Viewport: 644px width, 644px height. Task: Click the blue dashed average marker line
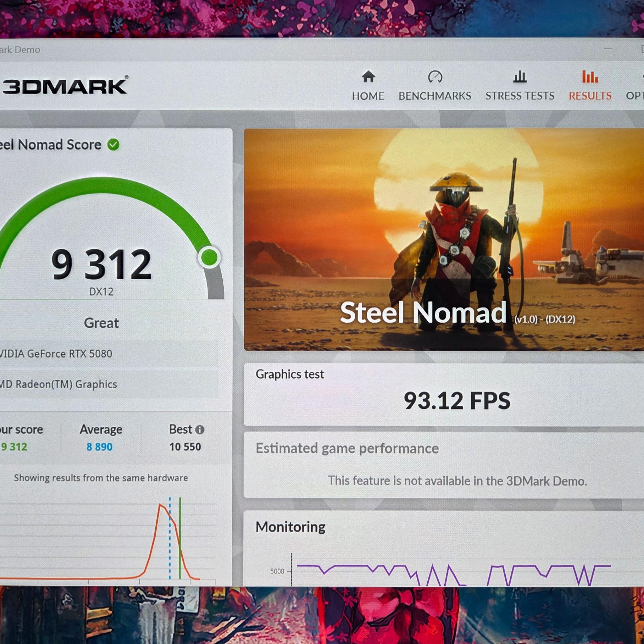coord(170,538)
